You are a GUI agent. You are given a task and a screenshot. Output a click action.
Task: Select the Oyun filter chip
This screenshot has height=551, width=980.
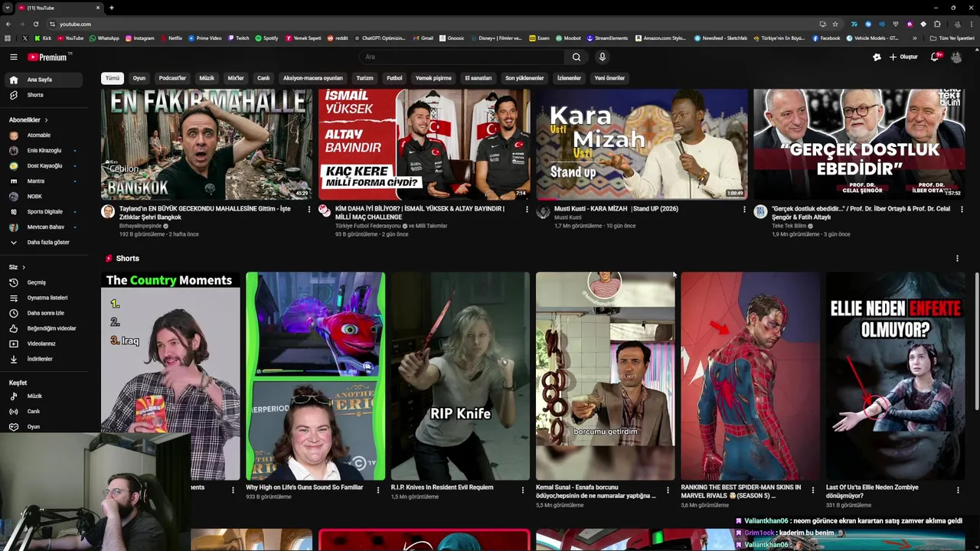pyautogui.click(x=139, y=78)
